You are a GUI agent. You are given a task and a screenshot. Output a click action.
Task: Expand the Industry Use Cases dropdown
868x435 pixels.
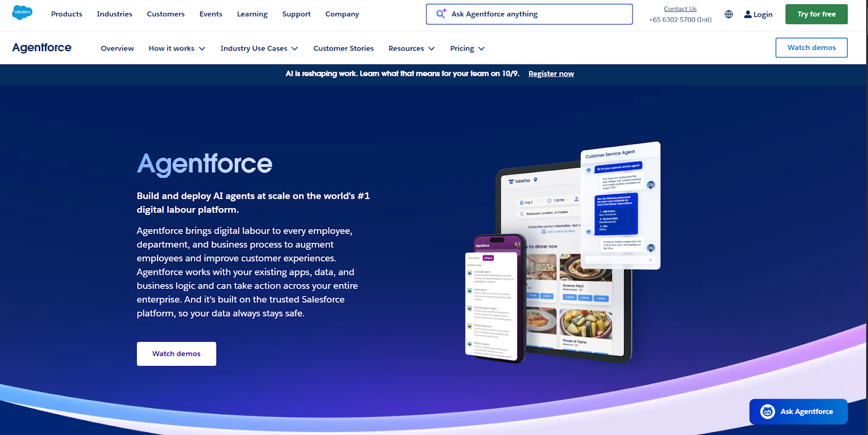259,48
